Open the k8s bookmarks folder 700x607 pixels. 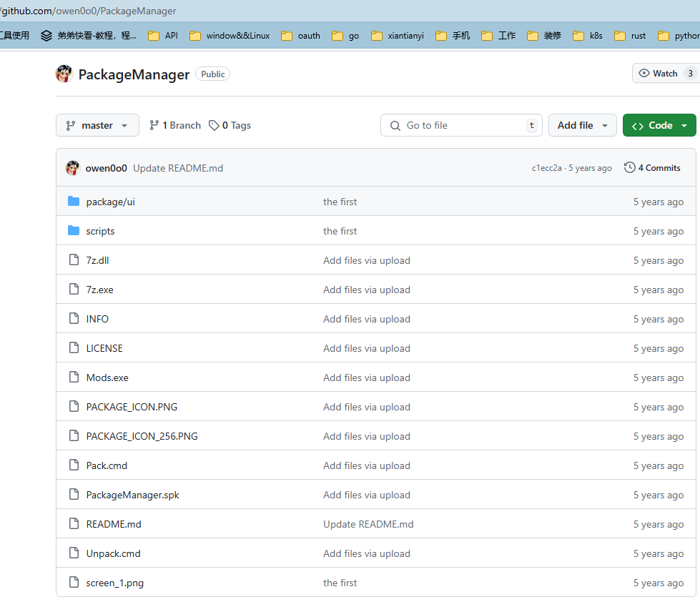click(x=588, y=36)
